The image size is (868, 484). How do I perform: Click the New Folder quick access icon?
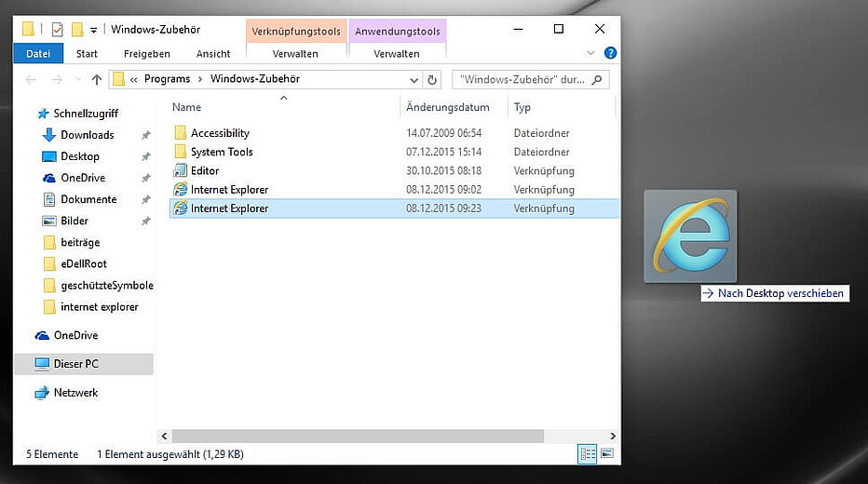77,29
